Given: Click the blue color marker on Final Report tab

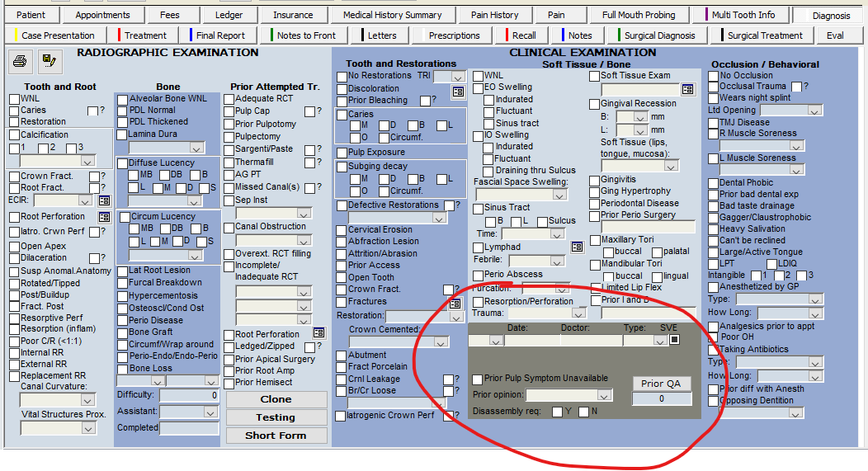Looking at the screenshot, I should [x=191, y=35].
